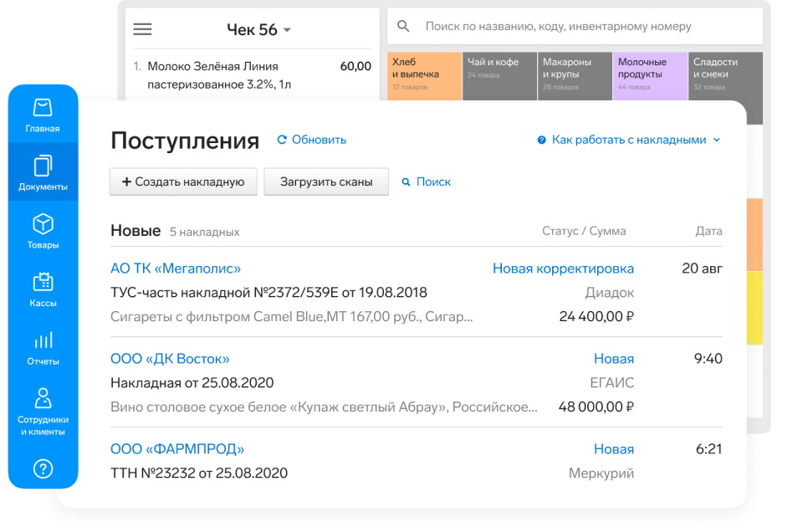Expand Как работать с накладными help
This screenshot has height=532, width=803.
[x=628, y=140]
